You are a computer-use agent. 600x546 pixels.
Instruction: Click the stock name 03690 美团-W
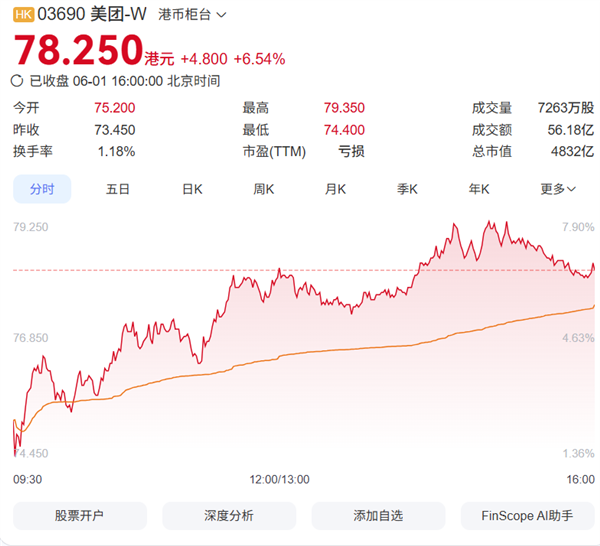92,15
